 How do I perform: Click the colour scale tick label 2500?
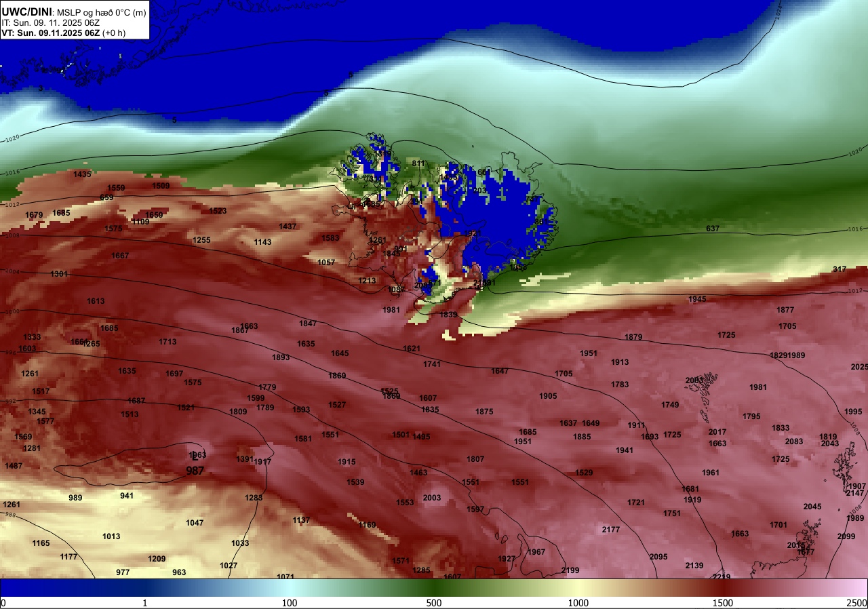(x=857, y=603)
